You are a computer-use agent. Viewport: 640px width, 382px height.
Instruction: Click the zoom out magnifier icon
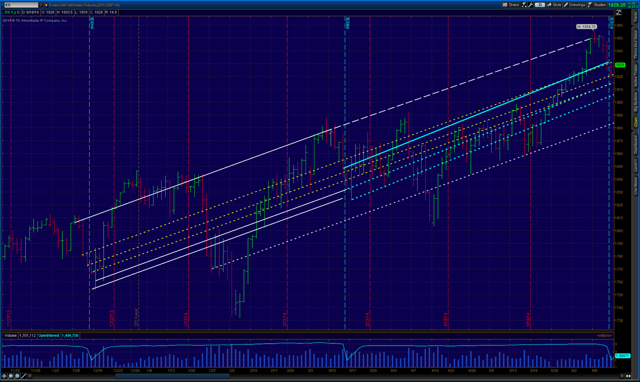[x=17, y=376]
